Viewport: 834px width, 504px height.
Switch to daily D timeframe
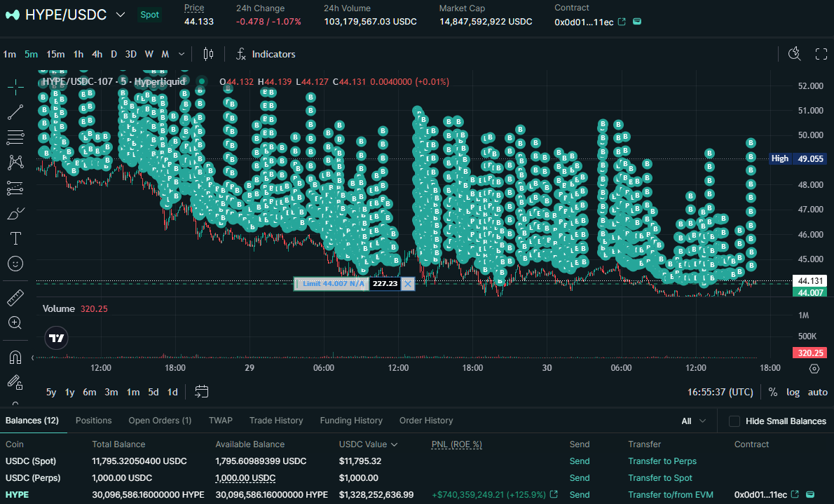click(x=114, y=54)
